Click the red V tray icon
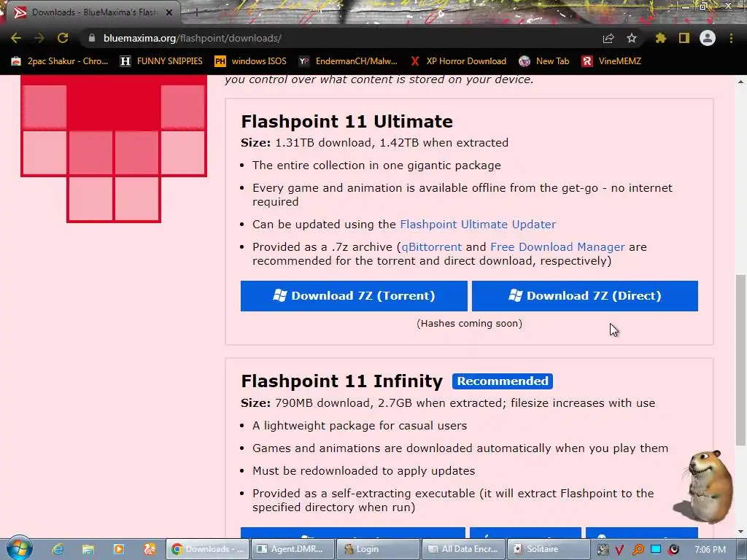The image size is (747, 560). click(x=620, y=550)
